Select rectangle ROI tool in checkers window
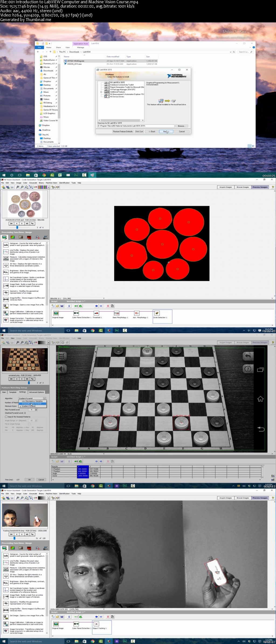Image resolution: width=276 pixels, height=644 pixels. (x=63, y=342)
